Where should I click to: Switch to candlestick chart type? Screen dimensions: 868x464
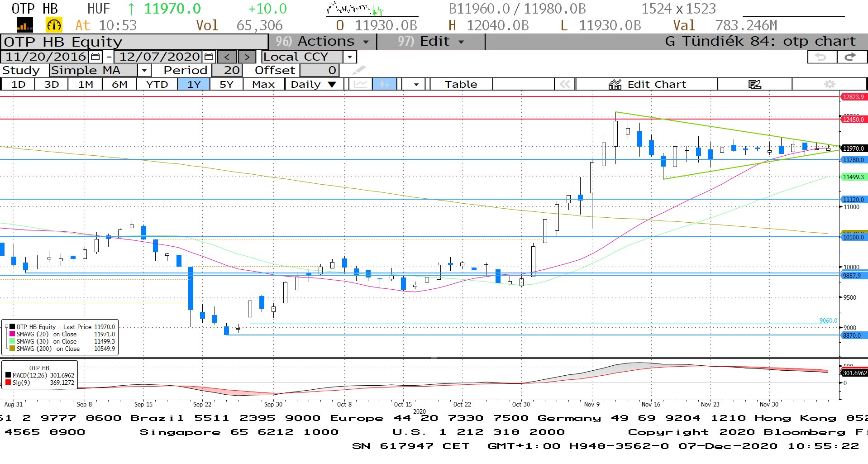tap(384, 84)
